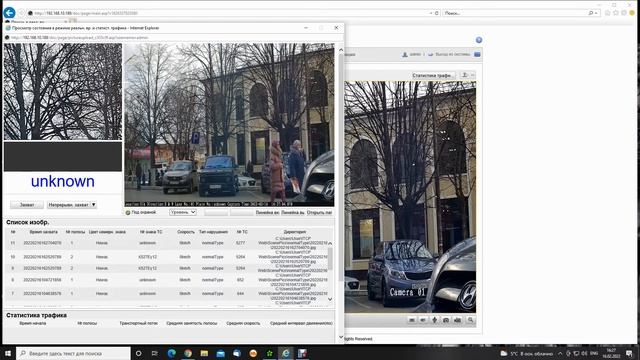Image resolution: width=640 pixels, height=360 pixels.
Task: Click TC number 652 cell
Action: coord(240,280)
